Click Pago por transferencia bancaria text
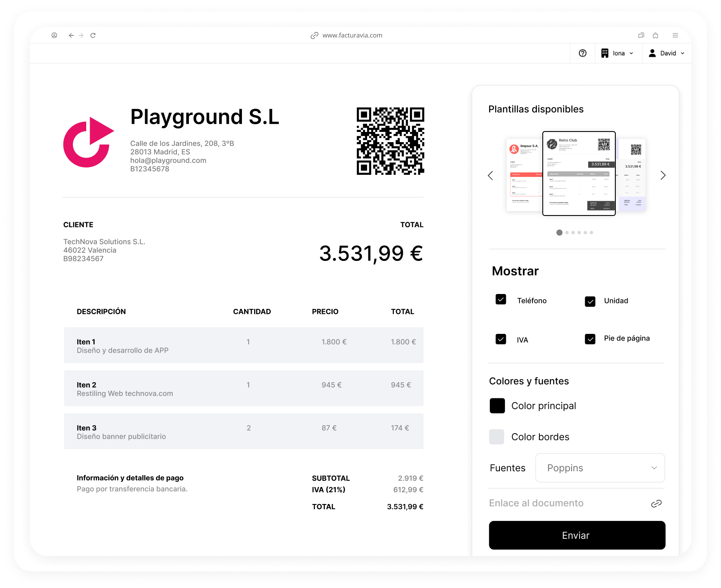 click(x=132, y=489)
